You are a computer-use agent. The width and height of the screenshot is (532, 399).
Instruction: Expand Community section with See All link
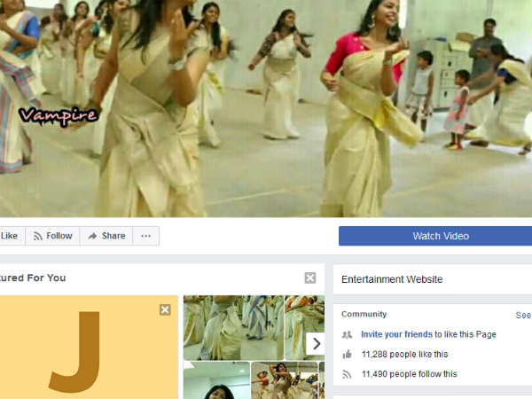click(523, 315)
